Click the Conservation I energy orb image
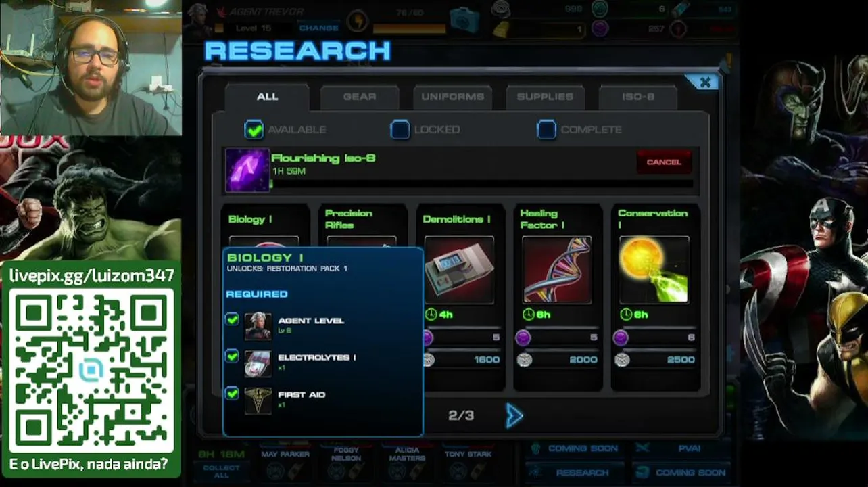This screenshot has width=868, height=487. (654, 270)
